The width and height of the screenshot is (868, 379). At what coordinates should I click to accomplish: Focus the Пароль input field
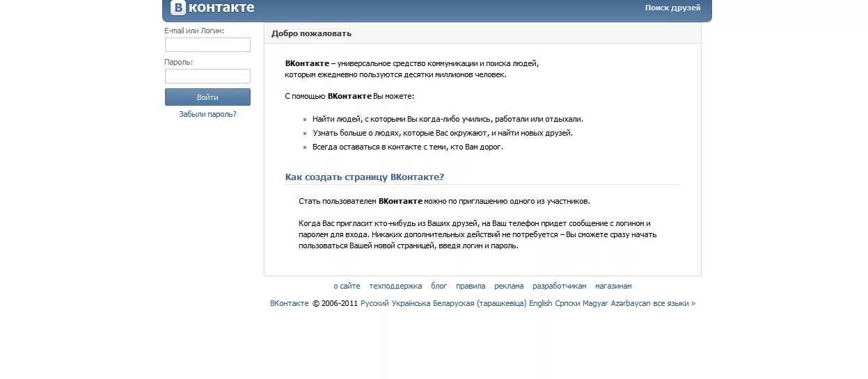(207, 76)
